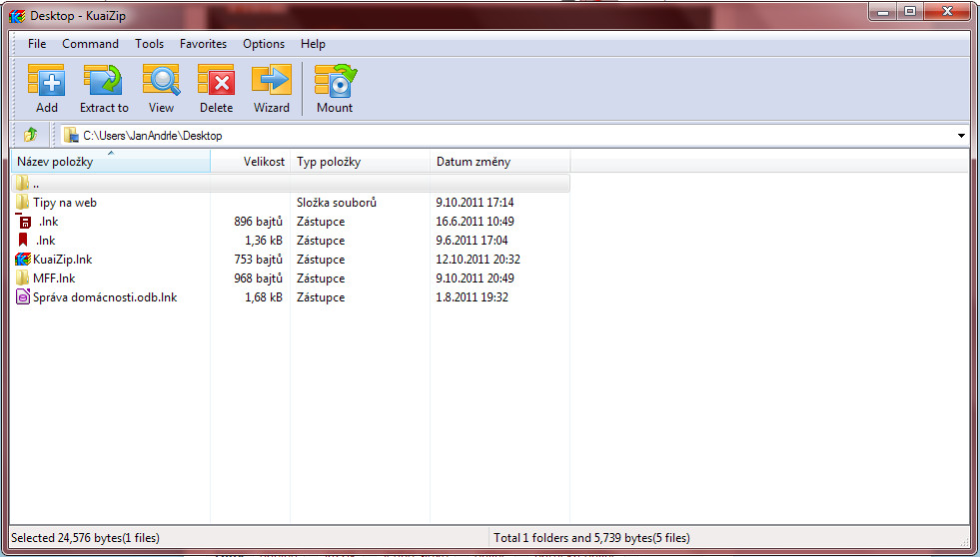
Task: Click the '753 bajtů' size cell
Action: (258, 260)
